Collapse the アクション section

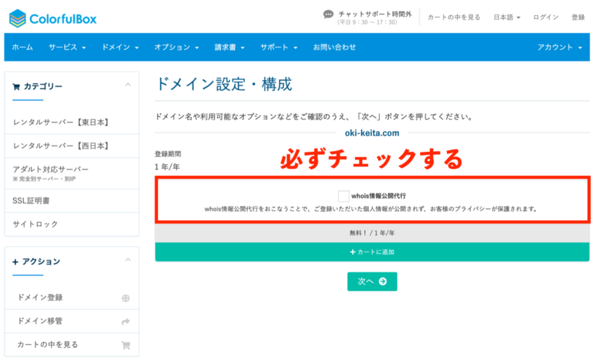(x=128, y=261)
